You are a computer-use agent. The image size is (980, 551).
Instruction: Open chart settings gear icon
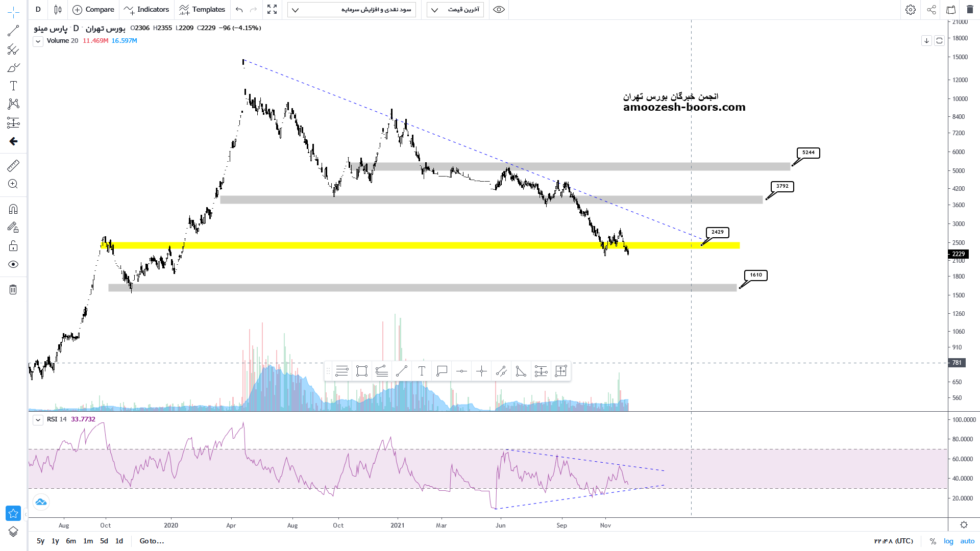[910, 10]
